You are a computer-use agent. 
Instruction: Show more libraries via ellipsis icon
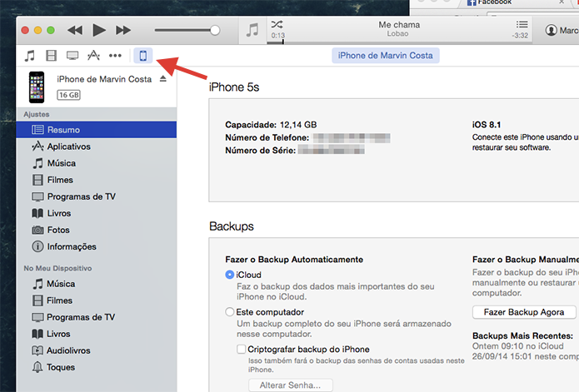(115, 56)
